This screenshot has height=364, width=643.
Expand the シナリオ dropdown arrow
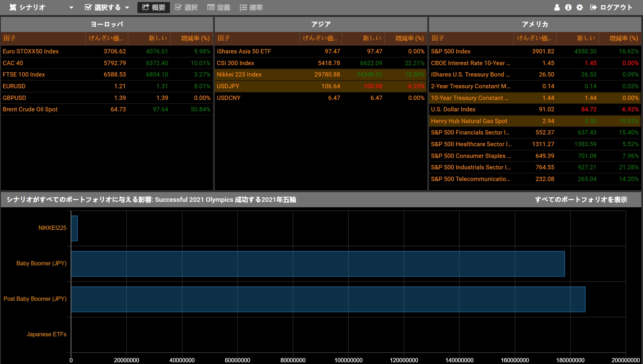pyautogui.click(x=71, y=8)
